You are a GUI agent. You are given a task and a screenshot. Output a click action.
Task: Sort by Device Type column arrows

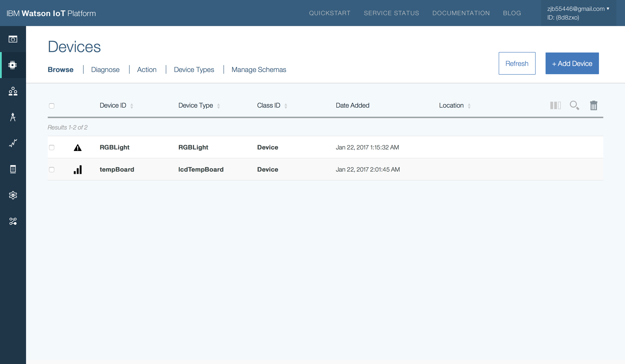(x=219, y=106)
